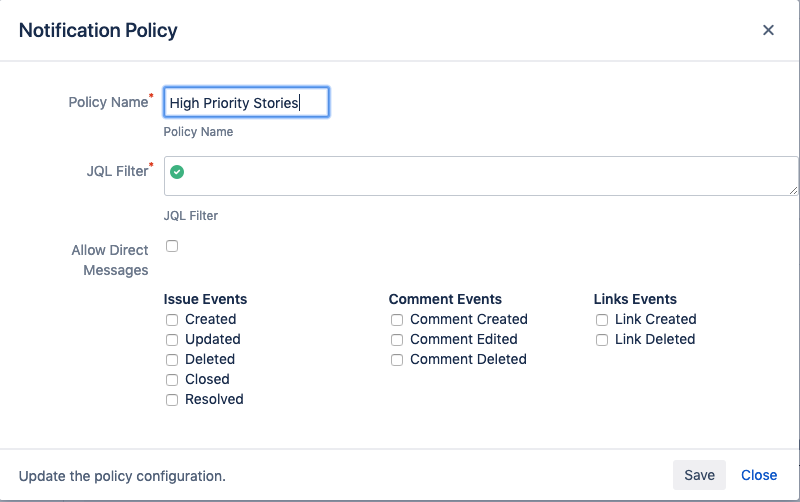Image resolution: width=800 pixels, height=502 pixels.
Task: Click the Policy Name text field
Action: click(x=246, y=102)
